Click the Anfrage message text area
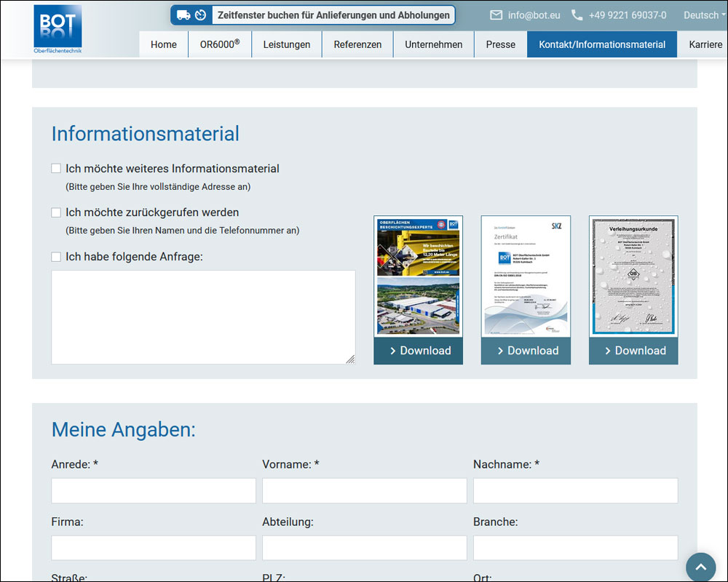Image resolution: width=728 pixels, height=582 pixels. 203,317
